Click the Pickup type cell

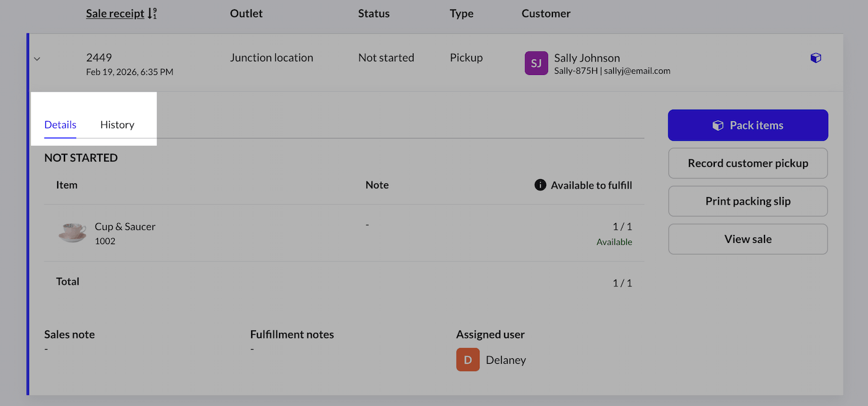point(466,58)
